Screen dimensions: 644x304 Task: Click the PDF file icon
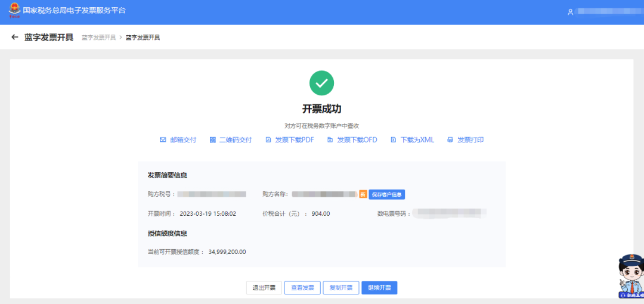(268, 139)
